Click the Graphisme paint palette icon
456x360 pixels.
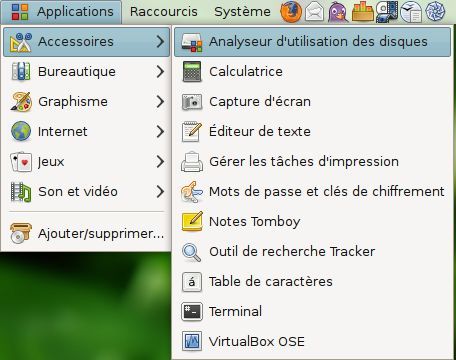point(21,102)
